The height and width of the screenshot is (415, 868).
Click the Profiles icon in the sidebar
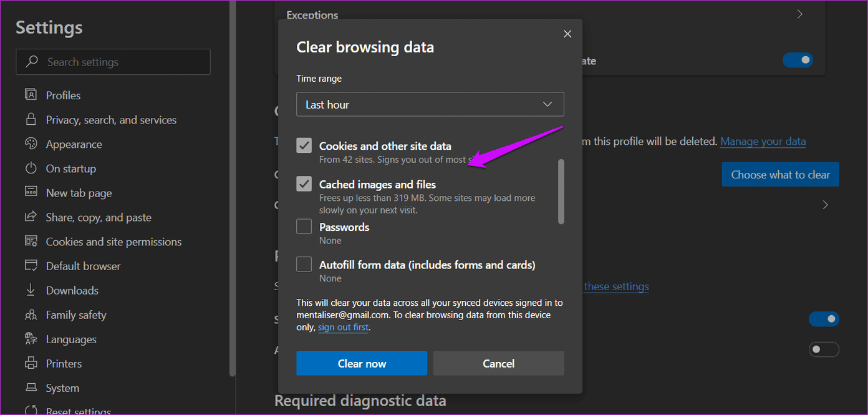pos(31,95)
